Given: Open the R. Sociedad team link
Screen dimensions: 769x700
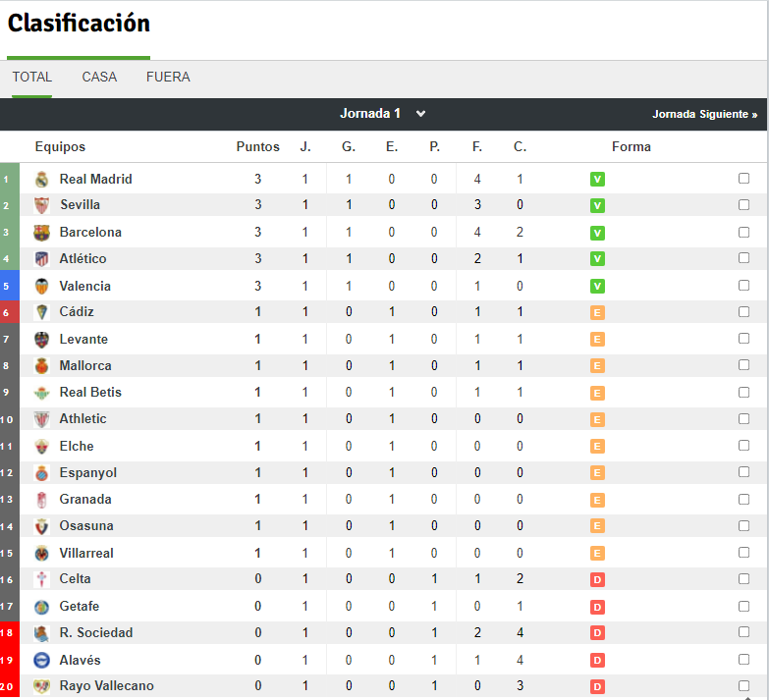Looking at the screenshot, I should click(x=96, y=633).
